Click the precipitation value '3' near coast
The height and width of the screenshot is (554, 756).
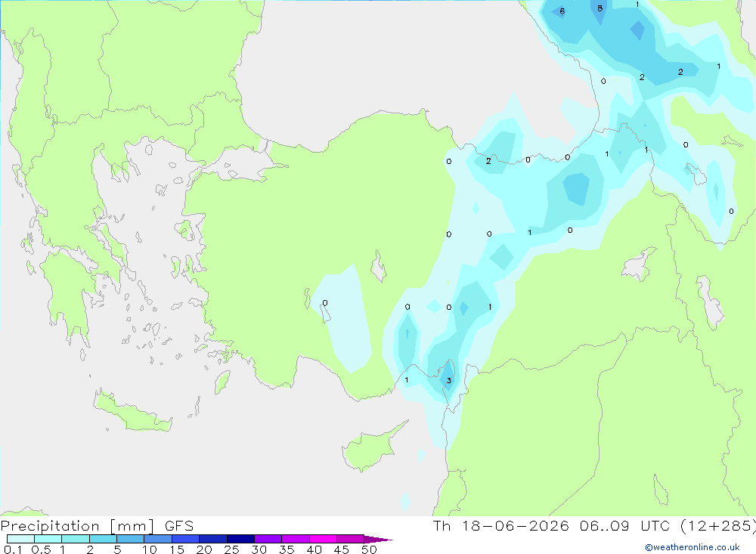click(x=449, y=380)
